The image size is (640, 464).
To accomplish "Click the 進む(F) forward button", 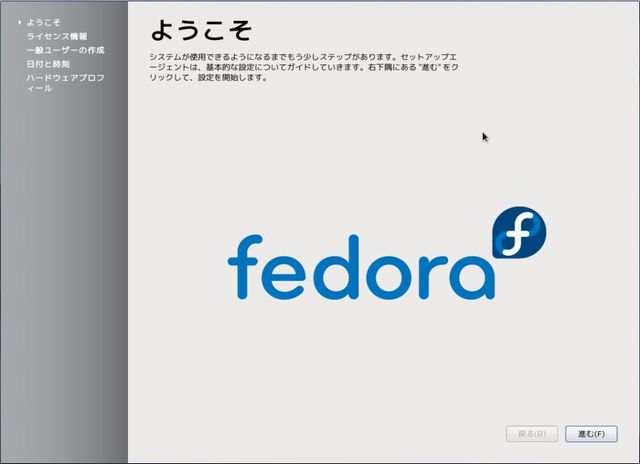I will pyautogui.click(x=591, y=434).
